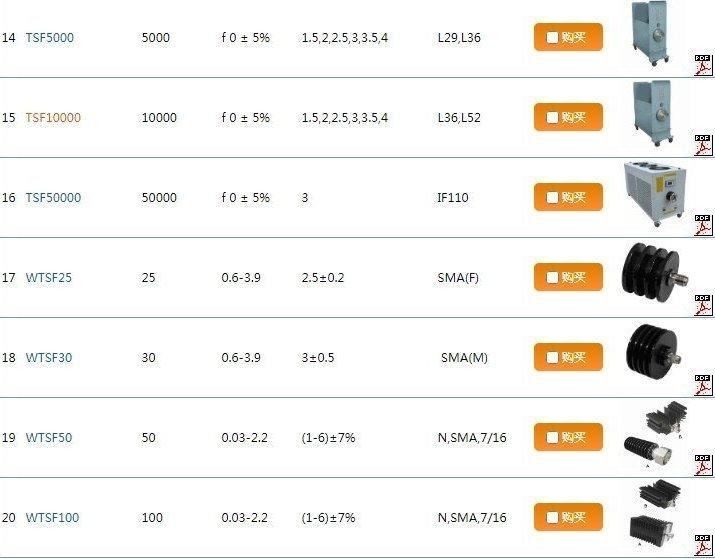Image resolution: width=715 pixels, height=559 pixels.
Task: Select the purchase checkbox for WTSF100
Action: click(x=552, y=518)
